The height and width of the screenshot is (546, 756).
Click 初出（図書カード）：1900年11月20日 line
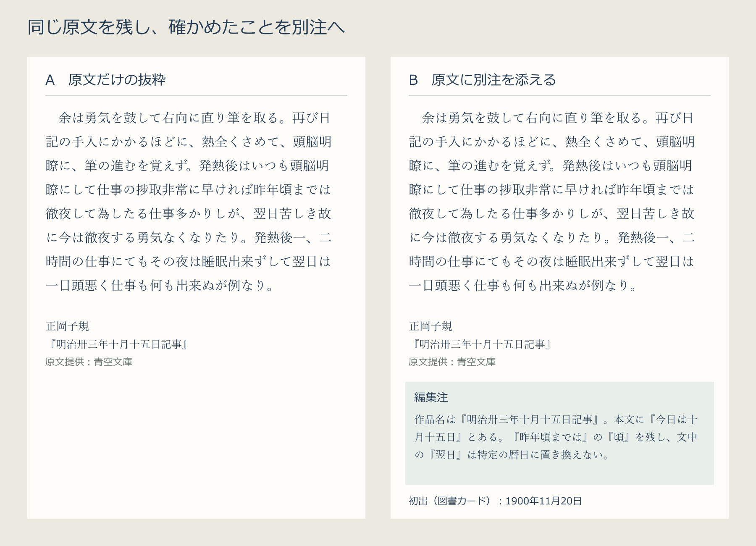(x=495, y=501)
